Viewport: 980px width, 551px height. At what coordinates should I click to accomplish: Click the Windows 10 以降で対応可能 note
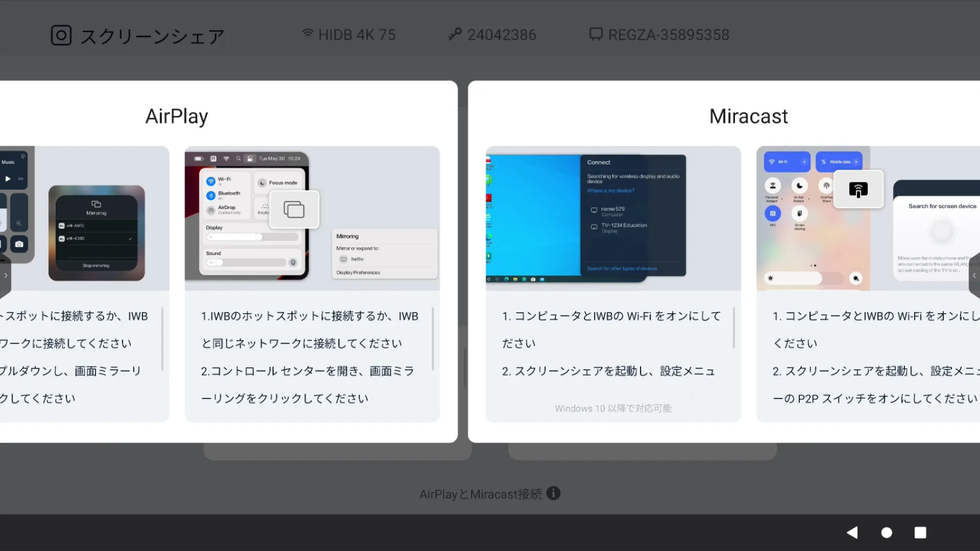click(x=613, y=408)
